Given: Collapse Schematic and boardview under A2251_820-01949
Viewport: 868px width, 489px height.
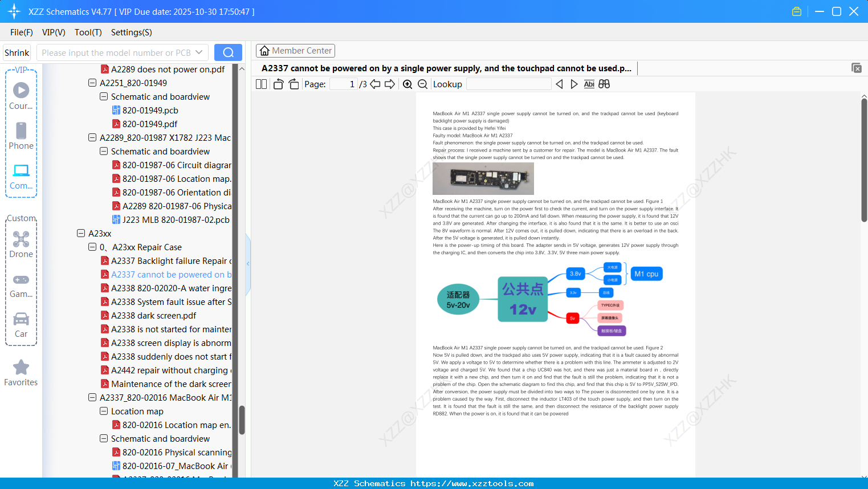Looking at the screenshot, I should (x=104, y=96).
